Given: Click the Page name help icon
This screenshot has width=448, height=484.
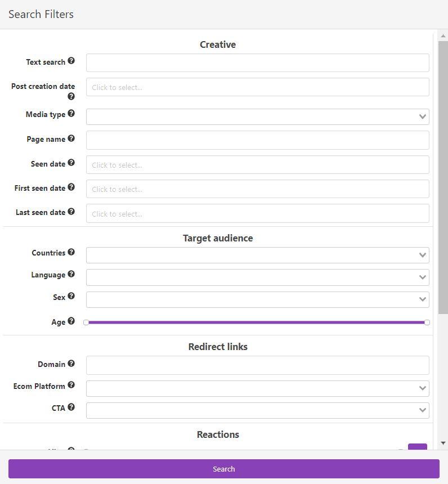Looking at the screenshot, I should click(71, 138).
